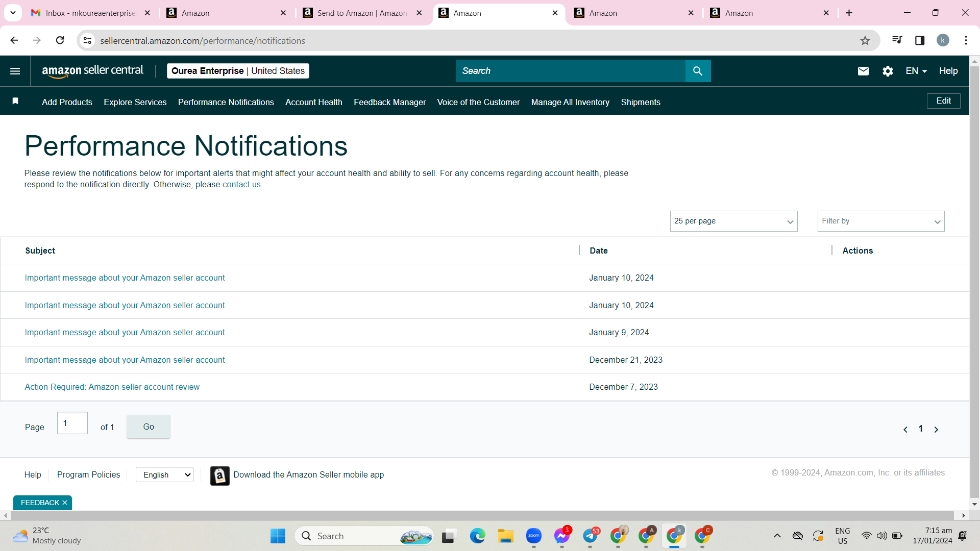Open the January 9, 2024 notification

125,333
